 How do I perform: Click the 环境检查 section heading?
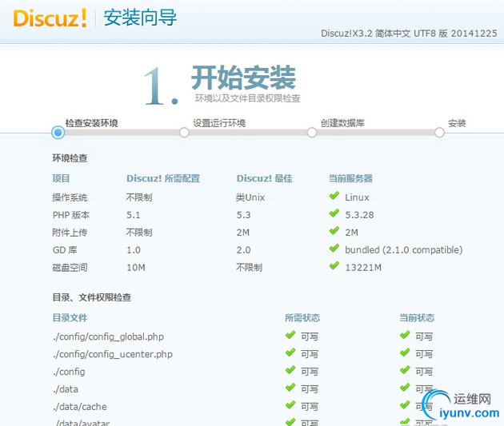[x=70, y=158]
